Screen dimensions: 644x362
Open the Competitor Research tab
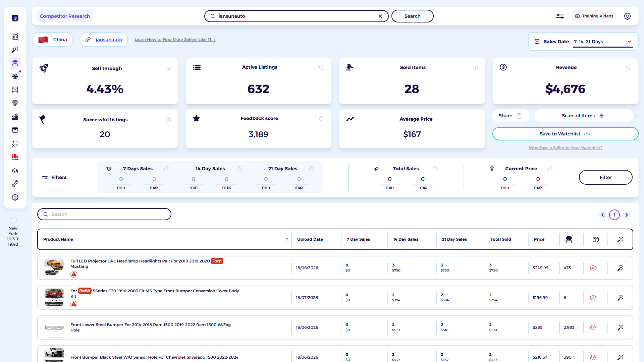pos(65,16)
